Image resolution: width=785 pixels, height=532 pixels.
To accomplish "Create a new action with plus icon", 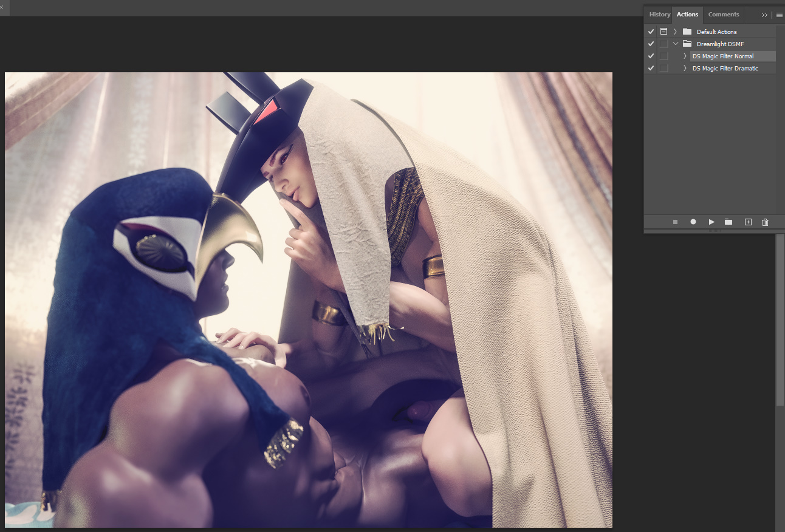I will point(748,222).
